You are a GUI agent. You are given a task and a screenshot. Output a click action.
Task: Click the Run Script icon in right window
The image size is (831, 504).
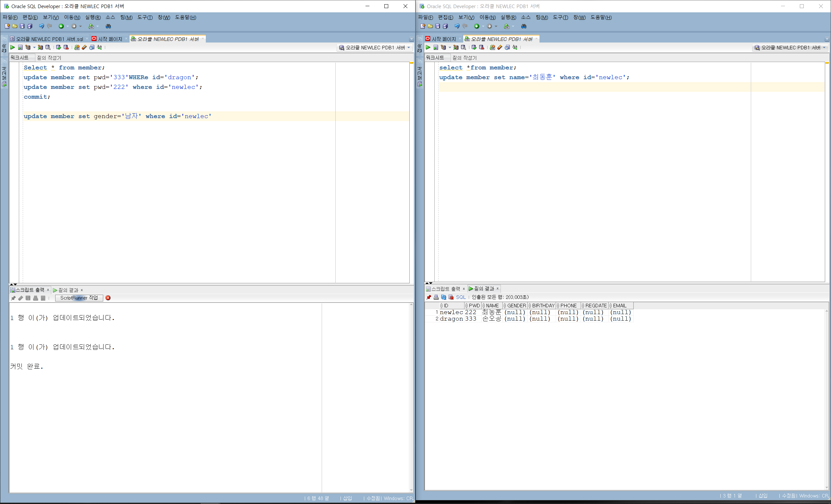(x=436, y=47)
